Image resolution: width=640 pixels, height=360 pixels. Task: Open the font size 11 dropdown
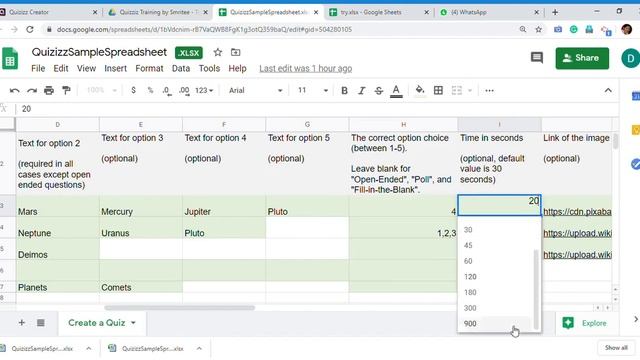(313, 90)
